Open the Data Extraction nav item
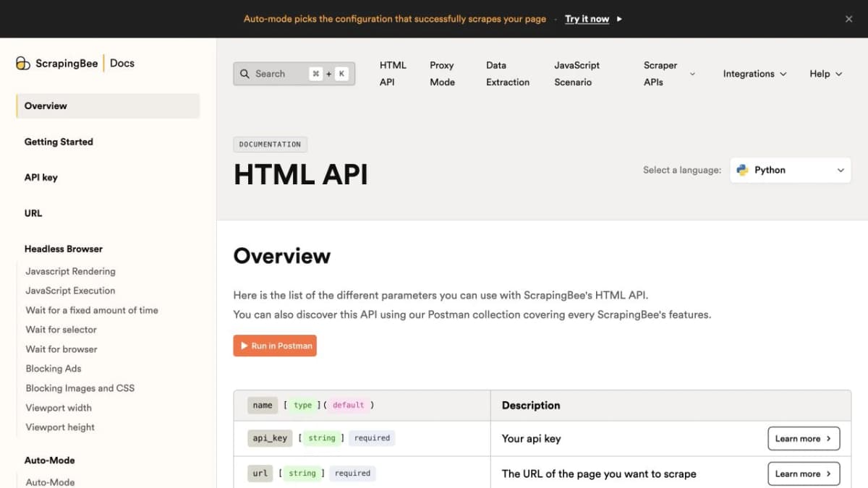Viewport: 868px width, 488px height. pyautogui.click(x=508, y=74)
